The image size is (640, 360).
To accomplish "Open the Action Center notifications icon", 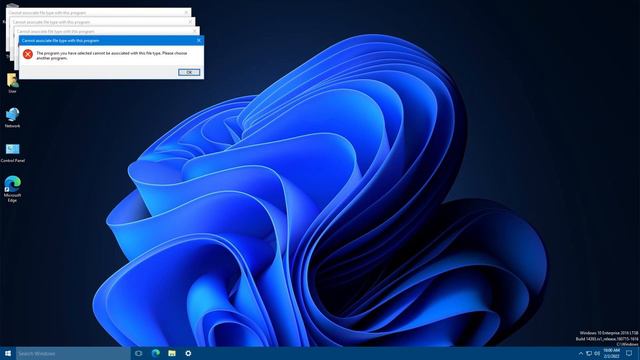I will pyautogui.click(x=629, y=353).
